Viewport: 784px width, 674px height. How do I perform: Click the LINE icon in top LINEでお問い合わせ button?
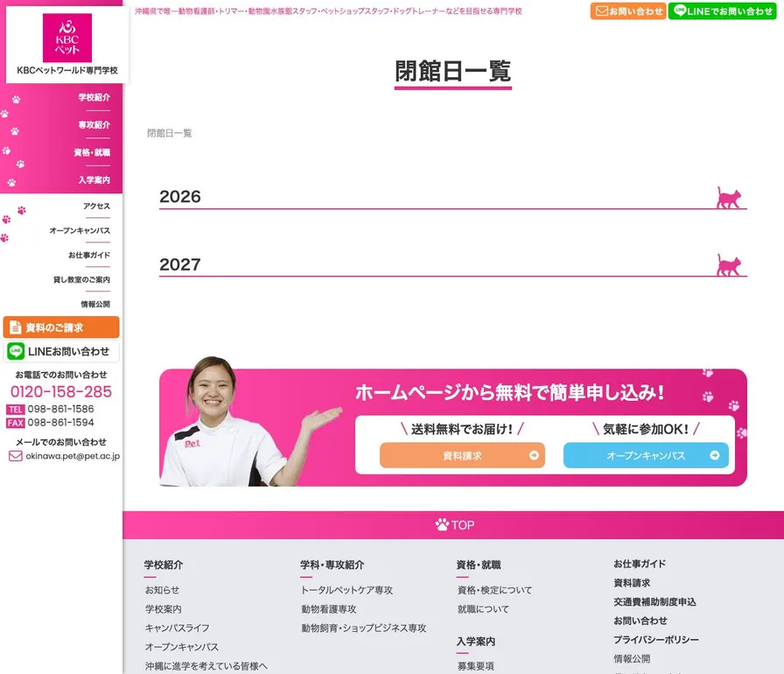coord(680,11)
